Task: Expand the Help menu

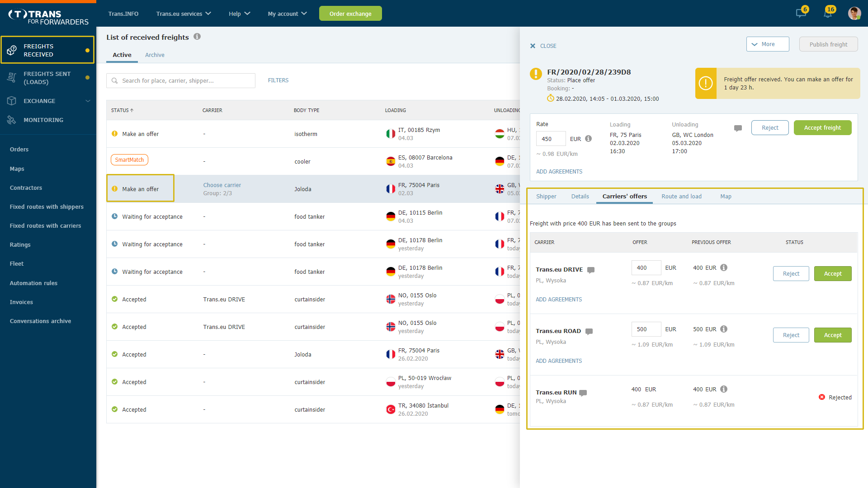Action: click(239, 14)
